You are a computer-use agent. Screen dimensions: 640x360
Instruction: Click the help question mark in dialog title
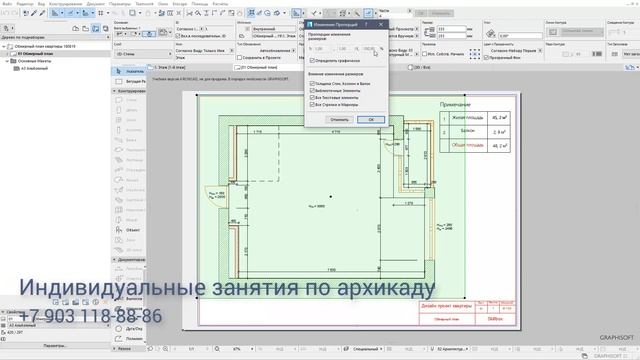pyautogui.click(x=366, y=24)
